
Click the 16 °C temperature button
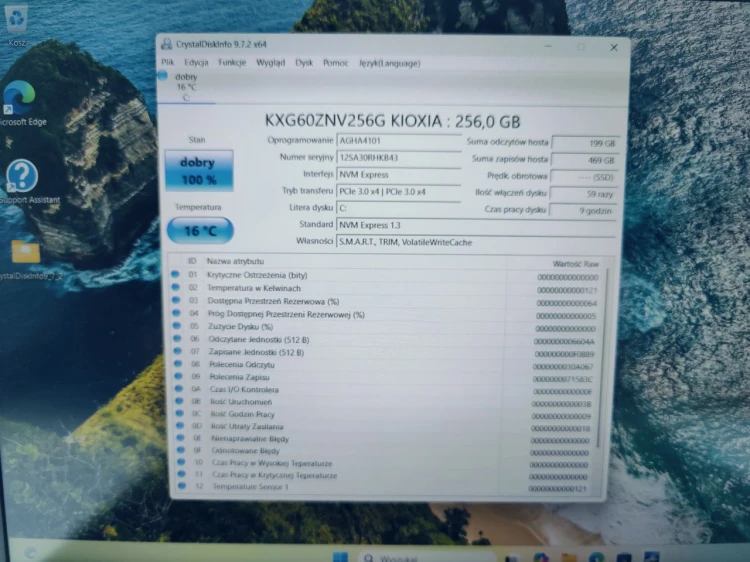pyautogui.click(x=200, y=231)
